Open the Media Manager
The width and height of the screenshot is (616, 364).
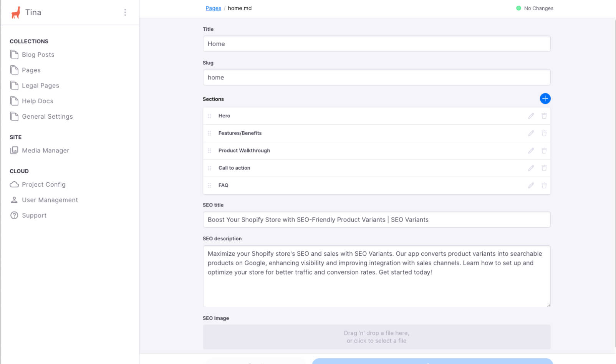pyautogui.click(x=45, y=151)
